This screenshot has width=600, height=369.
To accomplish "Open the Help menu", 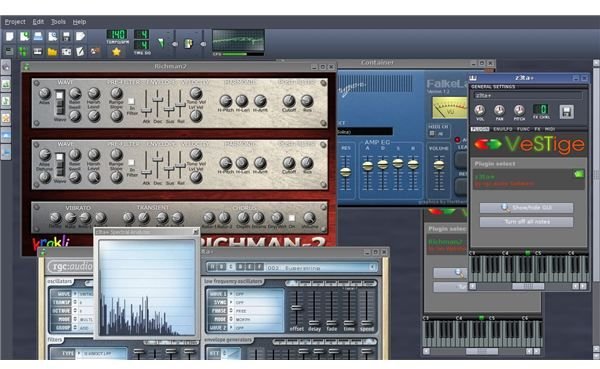I will point(79,22).
